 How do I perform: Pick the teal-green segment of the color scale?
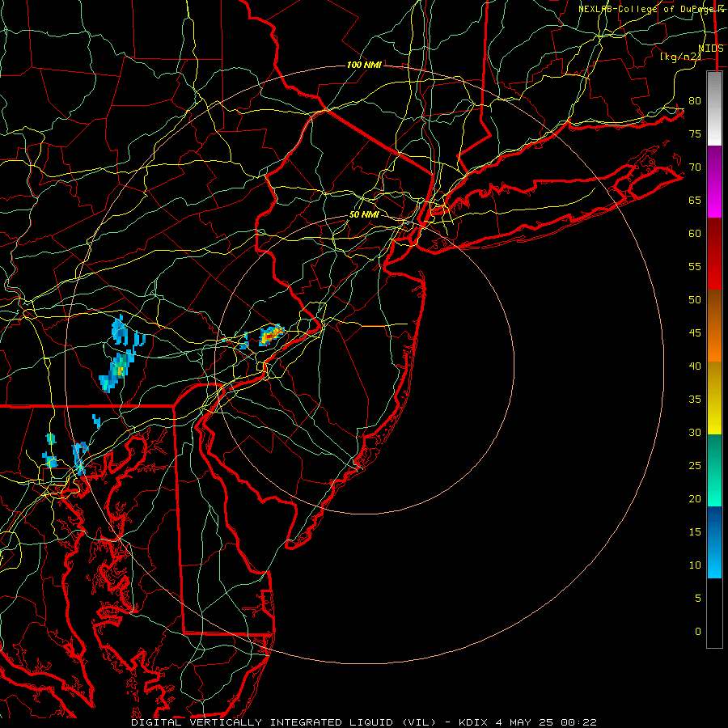(714, 470)
